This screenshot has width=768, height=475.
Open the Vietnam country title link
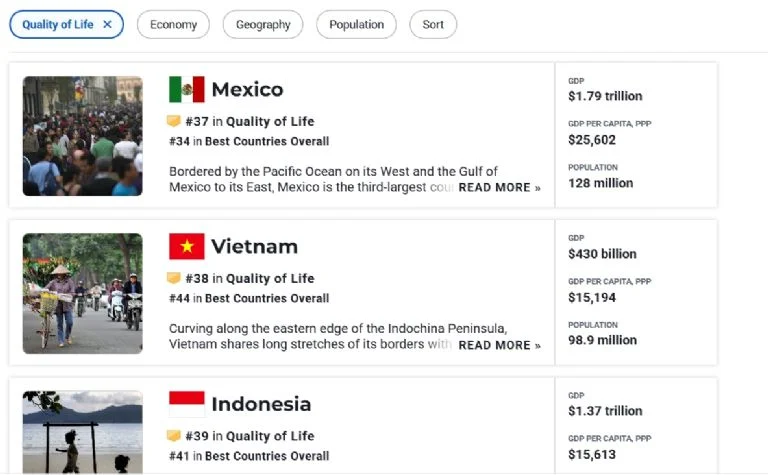(x=254, y=247)
